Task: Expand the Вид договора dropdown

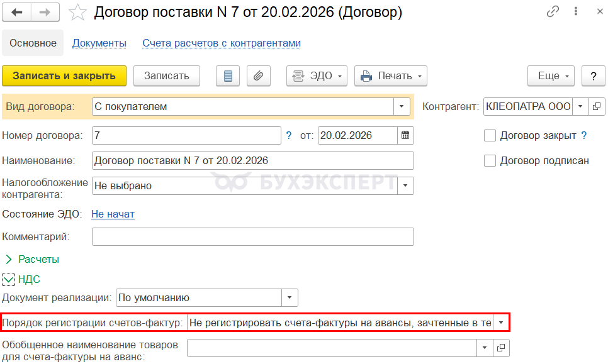Action: (402, 106)
